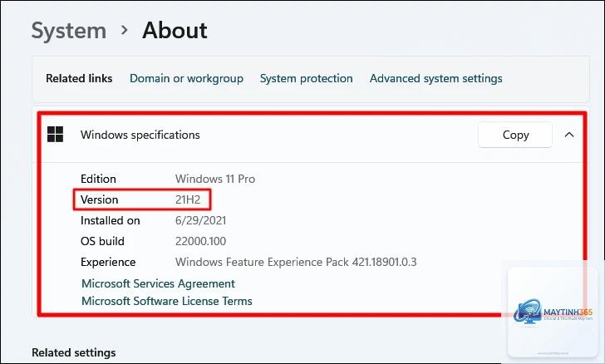Select the Windows Feature Experience Pack value

click(x=296, y=262)
